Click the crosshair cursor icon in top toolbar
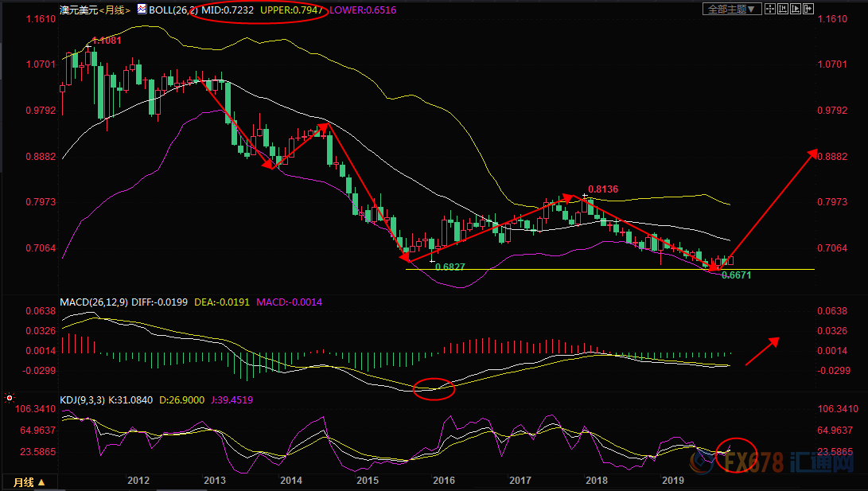868x491 pixels. pos(769,10)
